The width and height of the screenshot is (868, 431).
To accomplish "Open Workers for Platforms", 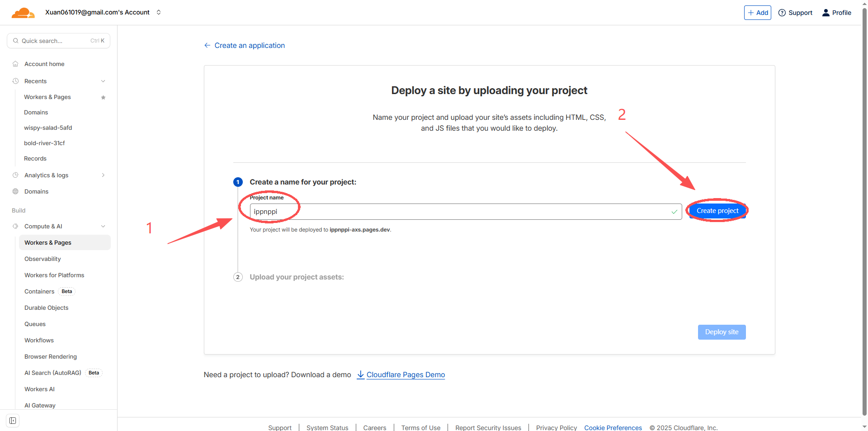I will (54, 275).
